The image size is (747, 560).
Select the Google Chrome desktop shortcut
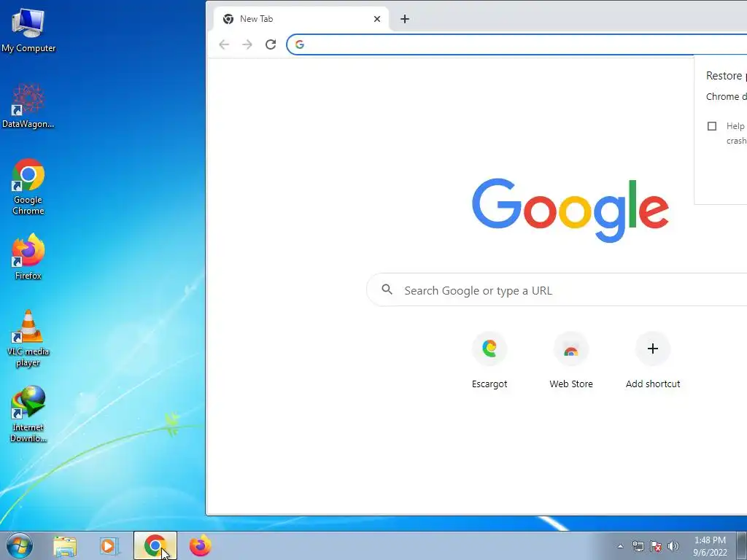click(x=28, y=186)
